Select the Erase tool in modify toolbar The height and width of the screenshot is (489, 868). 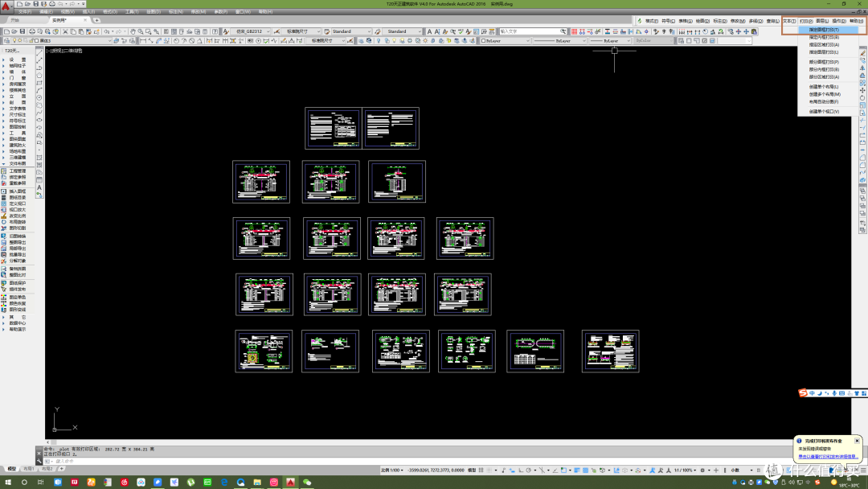862,52
